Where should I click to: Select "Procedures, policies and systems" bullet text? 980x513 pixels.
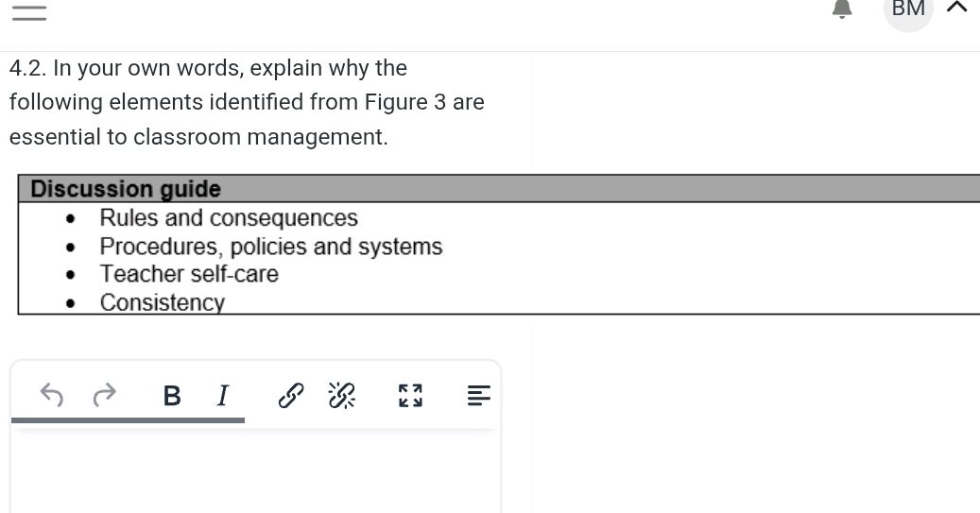coord(270,247)
